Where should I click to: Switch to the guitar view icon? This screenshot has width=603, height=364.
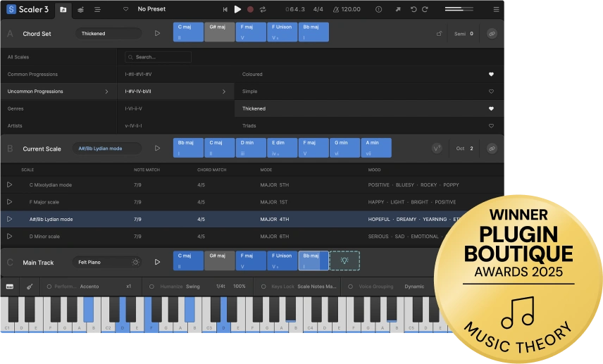pyautogui.click(x=30, y=287)
